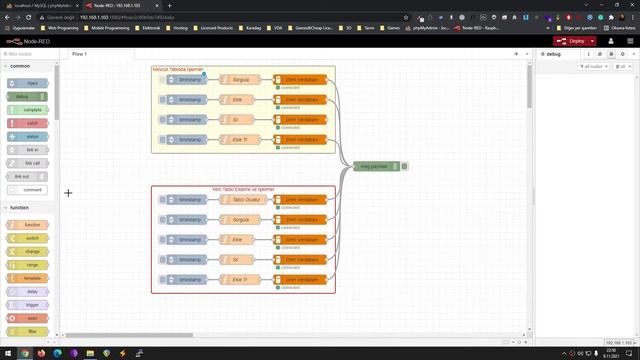Select the debug node in the palette
Viewport: 640px width, 360px height.
click(x=27, y=97)
